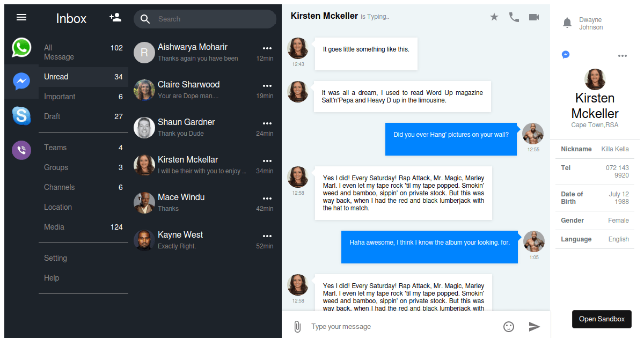The image size is (644, 338).
Task: Open Setting
Action: (x=83, y=258)
